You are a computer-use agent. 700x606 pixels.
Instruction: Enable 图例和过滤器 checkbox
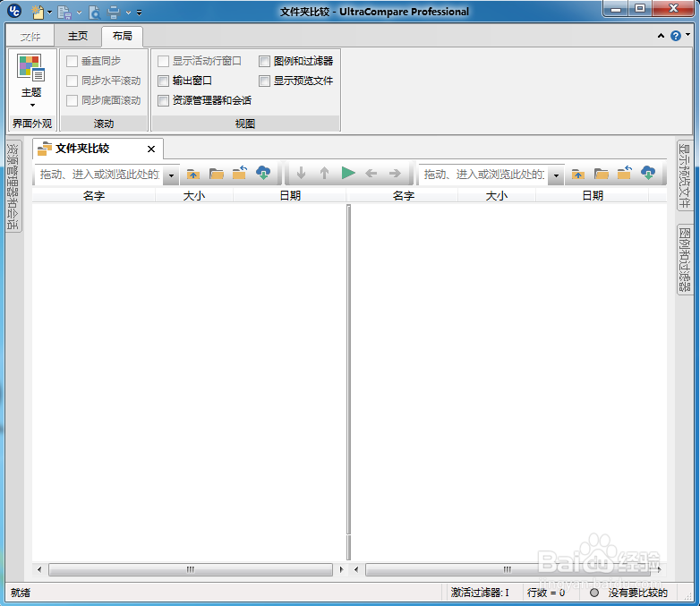tap(265, 61)
